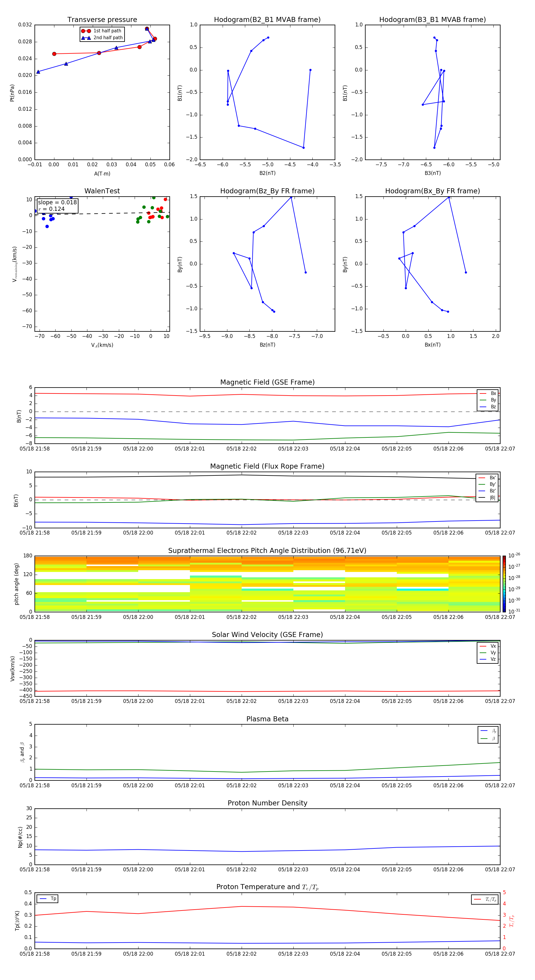
Task: Select the β legend entry in Plasma Beta
Action: 488,739
